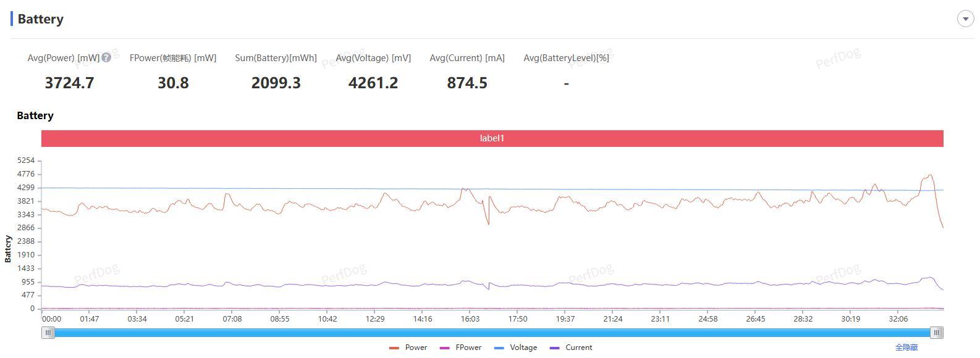
Task: Grab the left handle of the time range slider
Action: [x=48, y=333]
